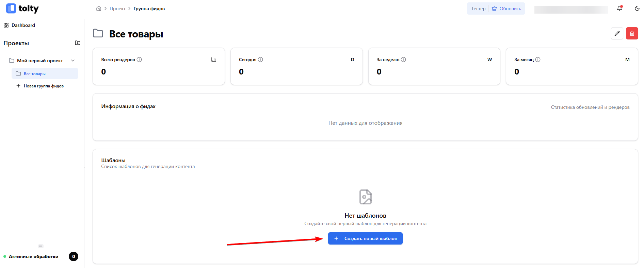Screen dimensions: 644x268
Task: Click Новая группа фидов
Action: coord(40,86)
